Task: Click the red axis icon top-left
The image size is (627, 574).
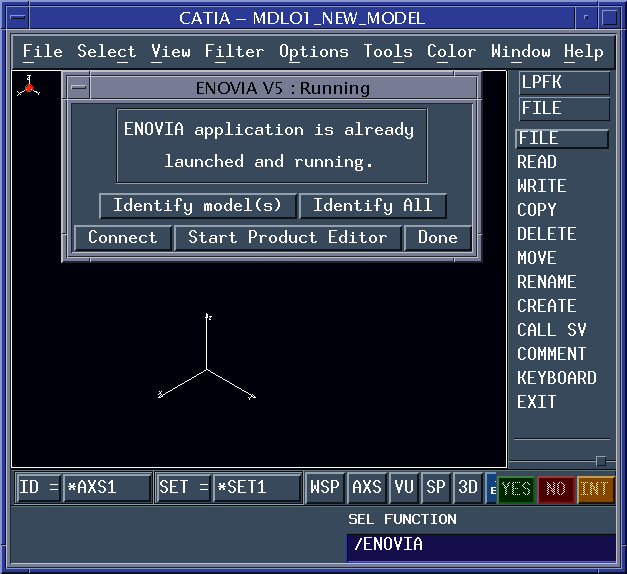Action: point(30,87)
